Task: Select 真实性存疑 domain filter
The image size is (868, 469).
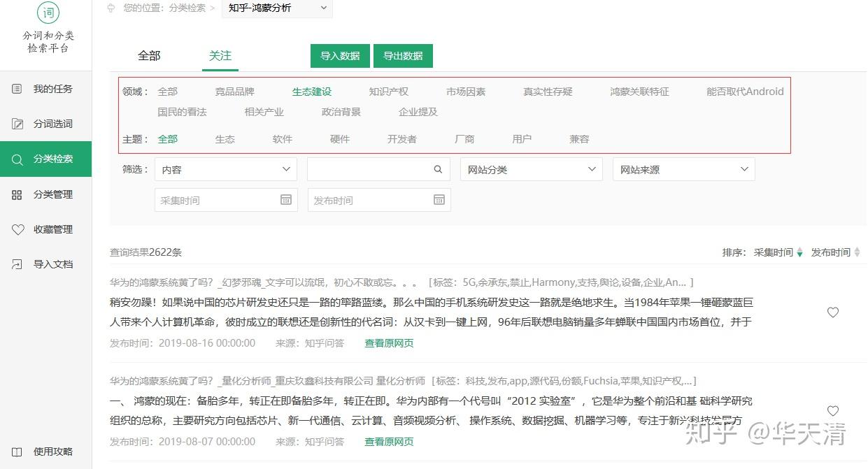Action: (x=548, y=92)
